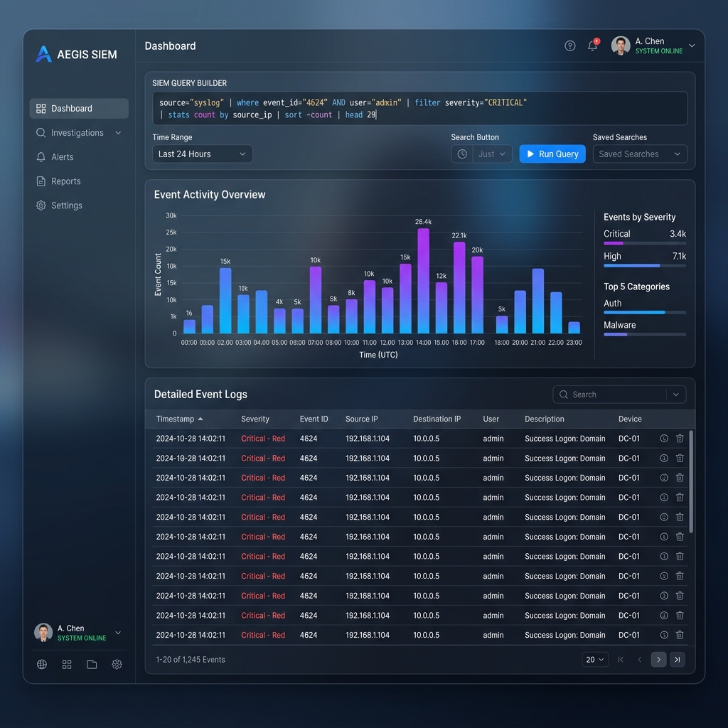Click the Critical - Red cell in first row

coord(263,438)
